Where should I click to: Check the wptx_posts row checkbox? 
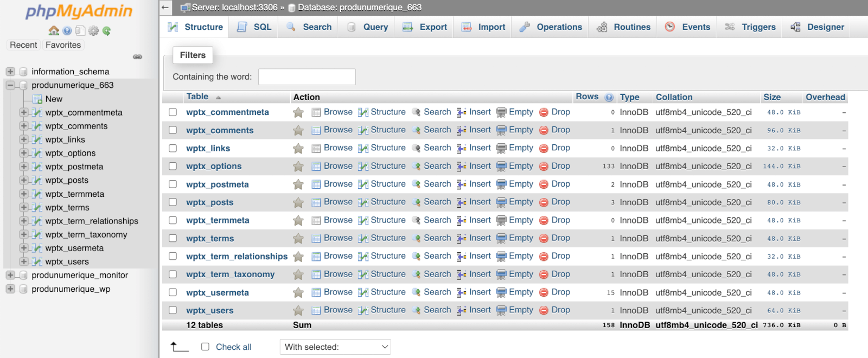(x=173, y=202)
